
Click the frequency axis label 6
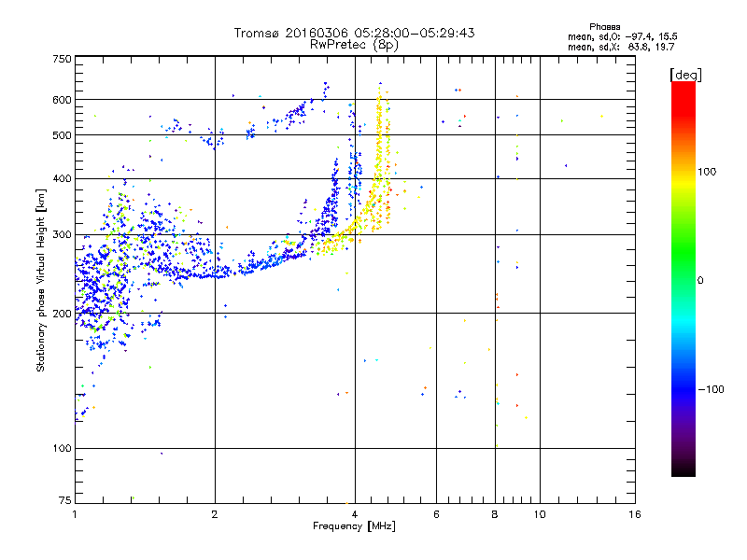coord(436,514)
